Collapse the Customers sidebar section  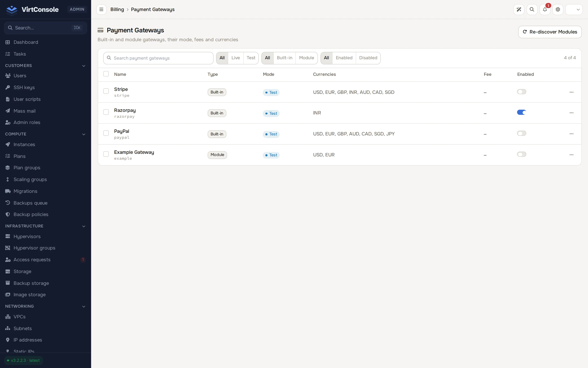[x=84, y=66]
